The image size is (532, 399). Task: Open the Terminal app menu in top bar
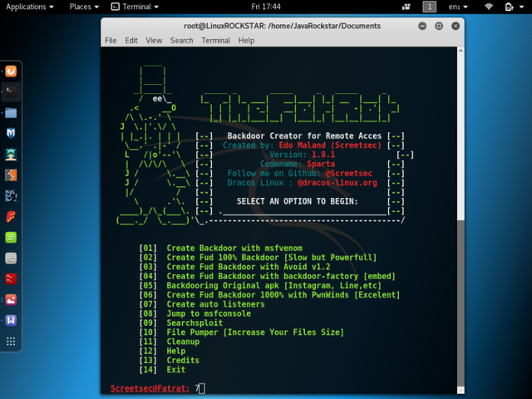pos(135,7)
